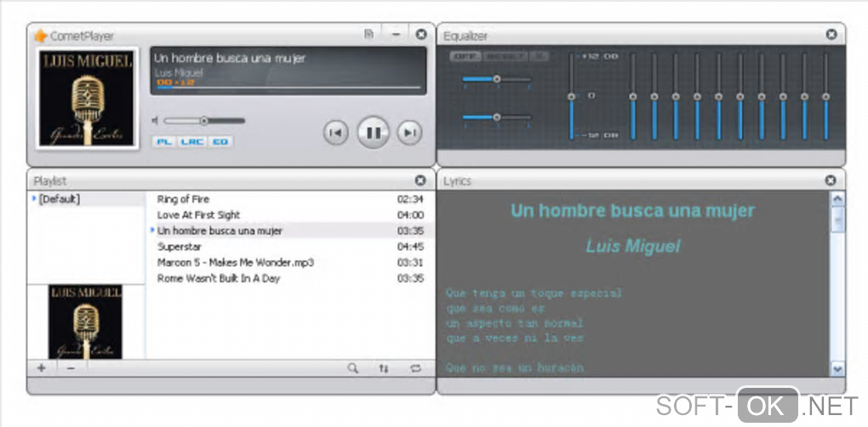Skip to the previous track
Screen dimensions: 868x427
coord(335,133)
